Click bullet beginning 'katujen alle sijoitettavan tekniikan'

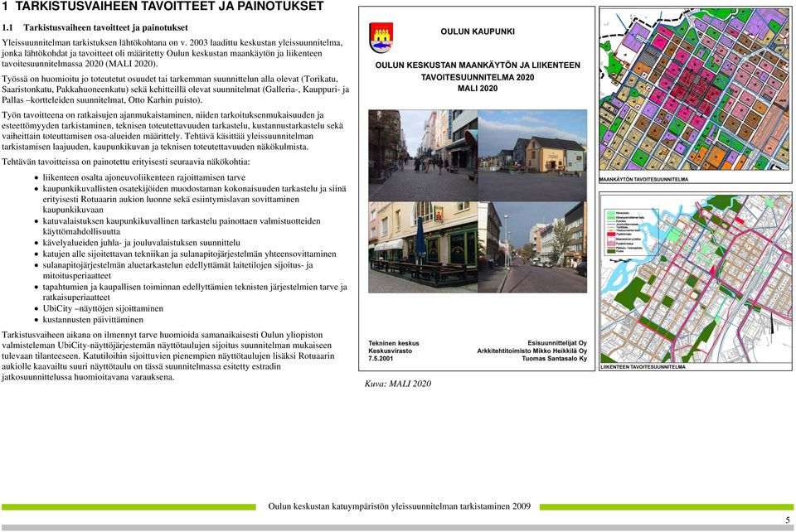click(189, 254)
